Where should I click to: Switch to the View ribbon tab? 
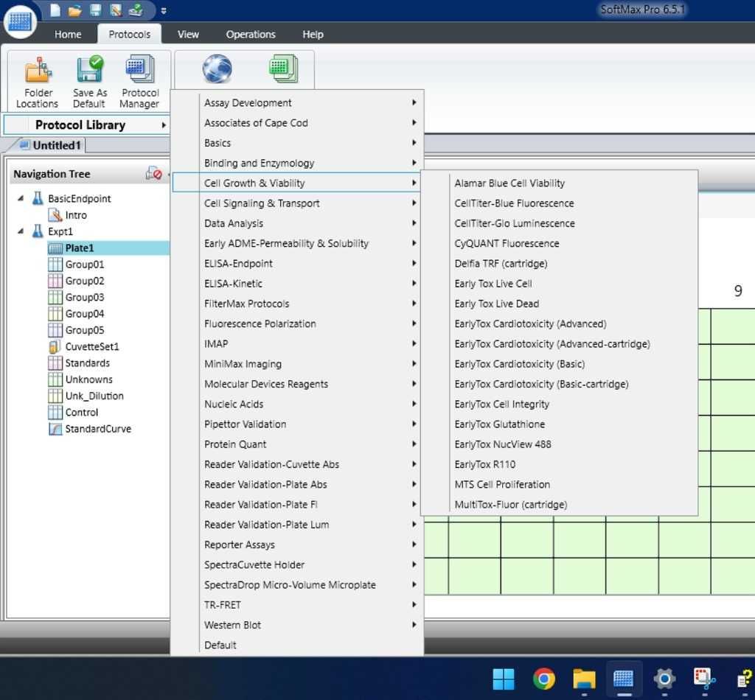tap(188, 34)
